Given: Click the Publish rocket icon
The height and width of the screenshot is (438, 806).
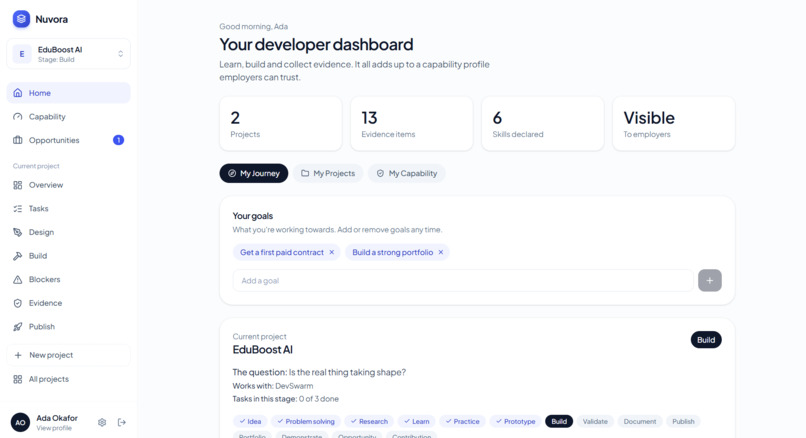Looking at the screenshot, I should coord(17,327).
